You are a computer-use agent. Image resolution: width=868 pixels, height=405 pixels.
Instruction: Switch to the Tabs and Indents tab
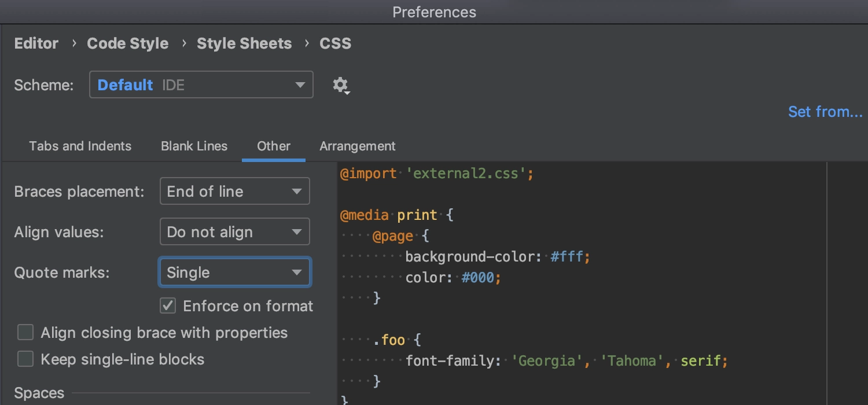(80, 146)
